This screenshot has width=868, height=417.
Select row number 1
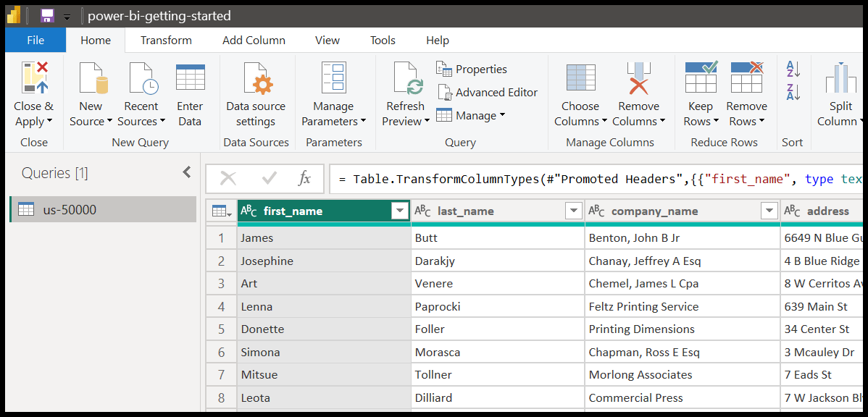(x=222, y=237)
